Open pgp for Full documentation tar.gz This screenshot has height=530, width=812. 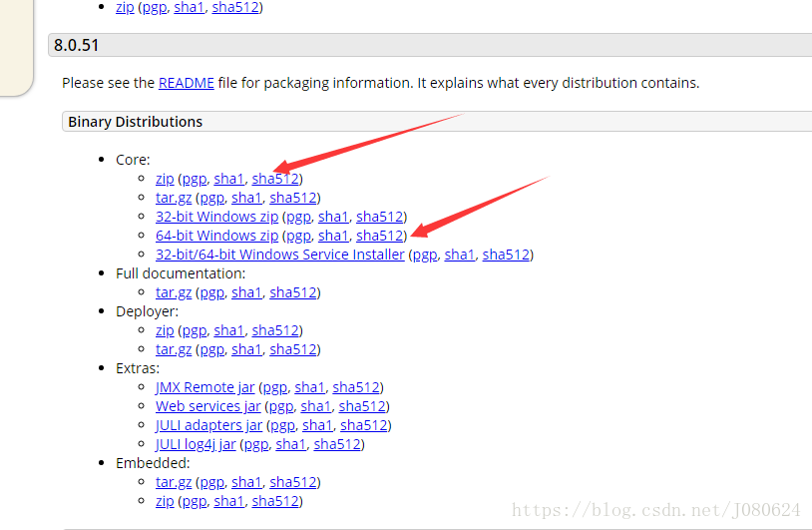[211, 293]
